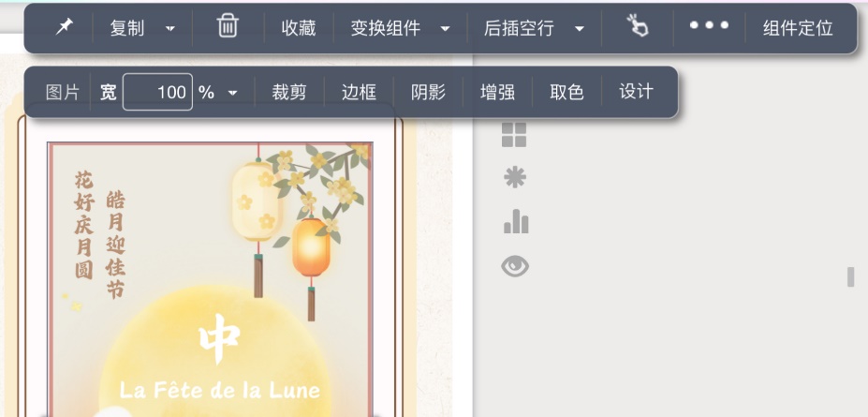This screenshot has height=417, width=868.
Task: Open the 边框 border option
Action: click(359, 92)
